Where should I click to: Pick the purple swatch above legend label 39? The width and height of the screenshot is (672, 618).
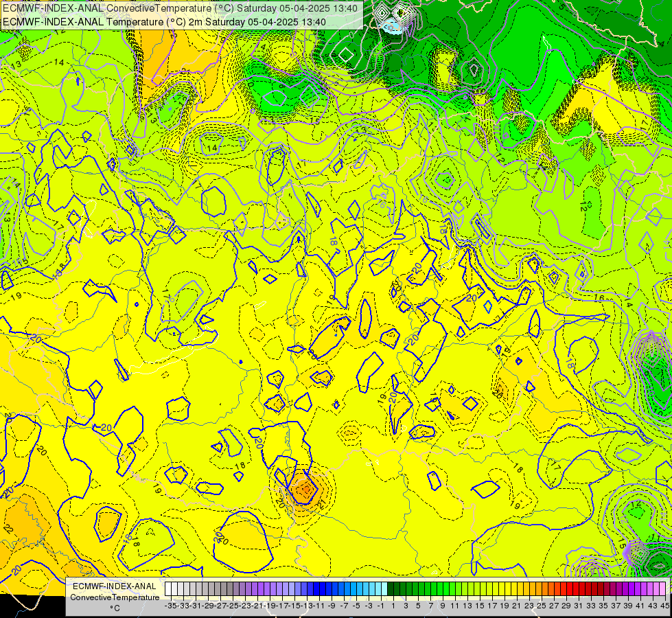coord(625,589)
